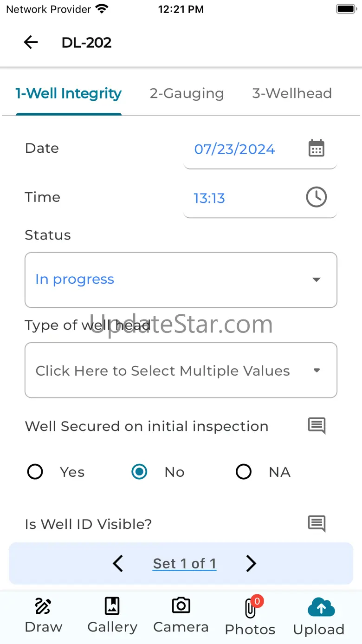This screenshot has height=644, width=362.
Task: View attached Photos
Action: point(250,616)
